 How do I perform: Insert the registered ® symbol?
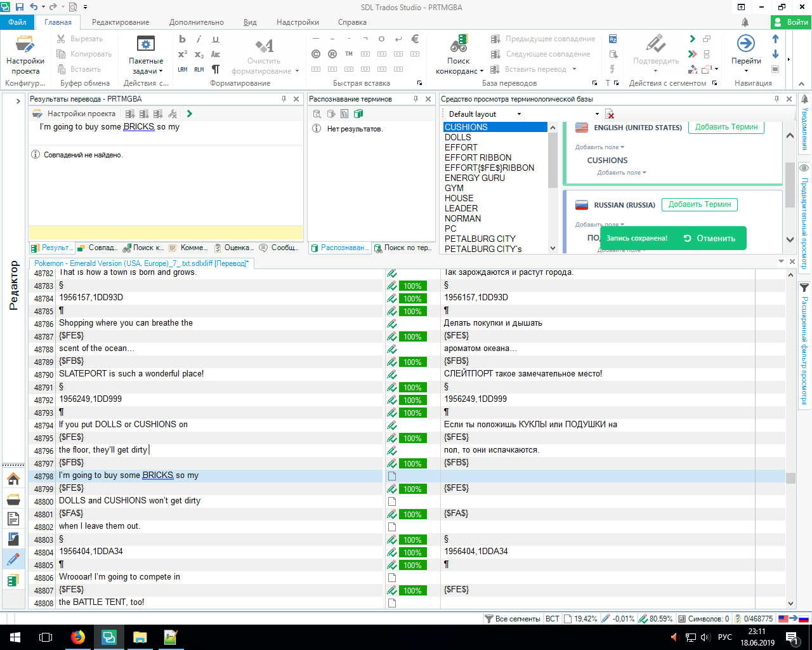[x=332, y=54]
